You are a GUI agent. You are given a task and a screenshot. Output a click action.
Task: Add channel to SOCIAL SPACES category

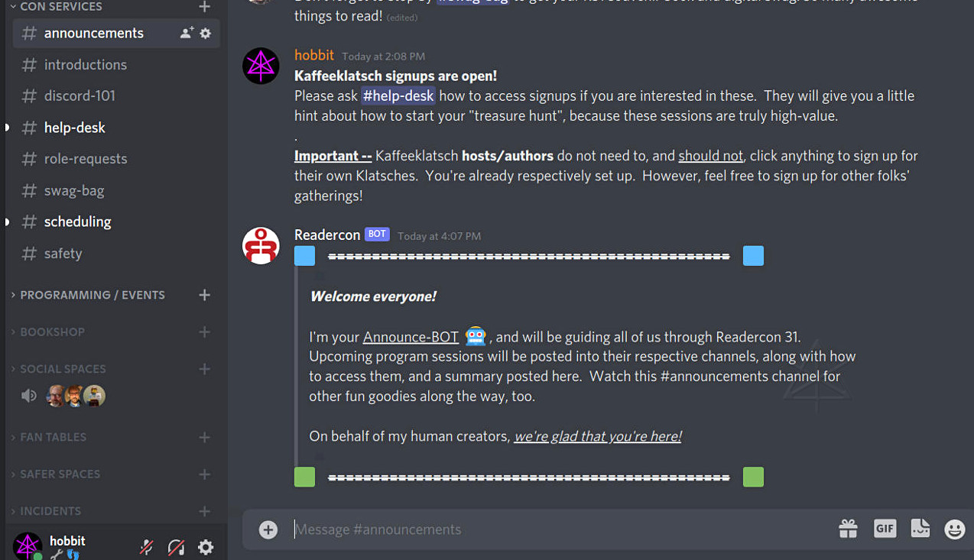204,369
